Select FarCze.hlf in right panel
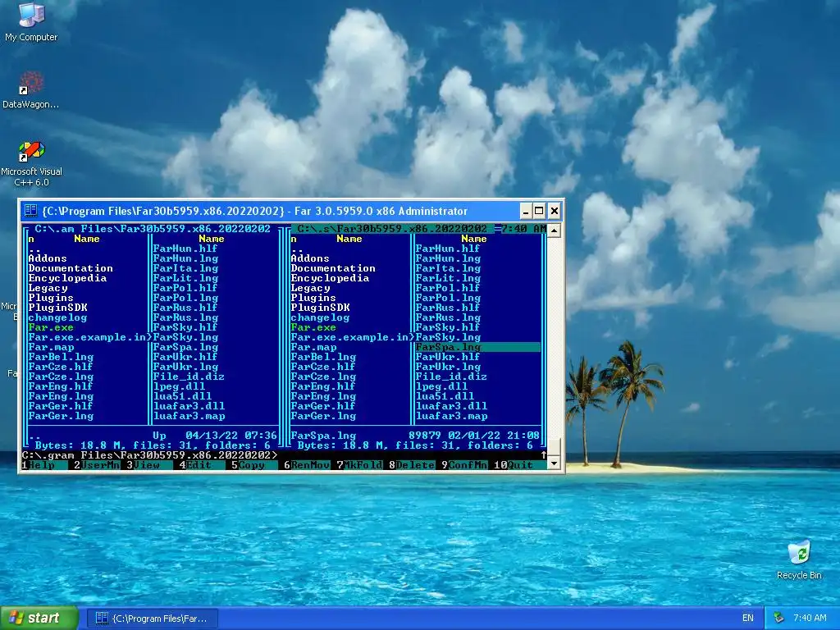 (x=323, y=367)
